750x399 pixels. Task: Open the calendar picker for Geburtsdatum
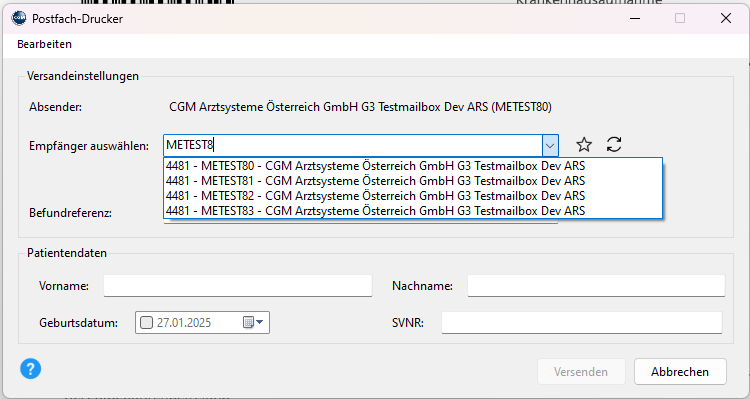click(x=253, y=322)
